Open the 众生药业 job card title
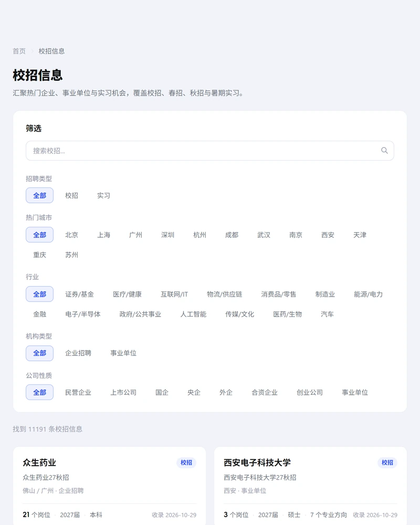 click(x=39, y=463)
